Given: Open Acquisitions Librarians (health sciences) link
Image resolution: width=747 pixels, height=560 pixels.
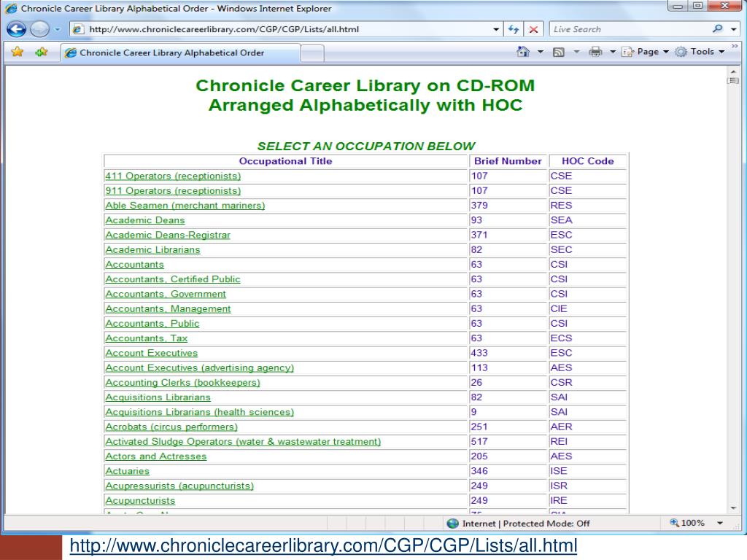Looking at the screenshot, I should tap(200, 412).
